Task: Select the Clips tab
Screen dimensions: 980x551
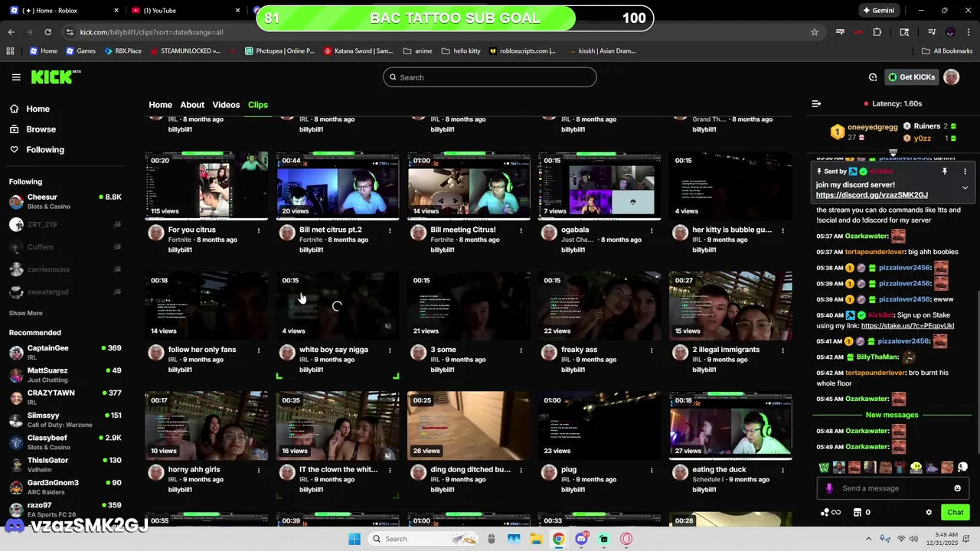Action: tap(258, 105)
